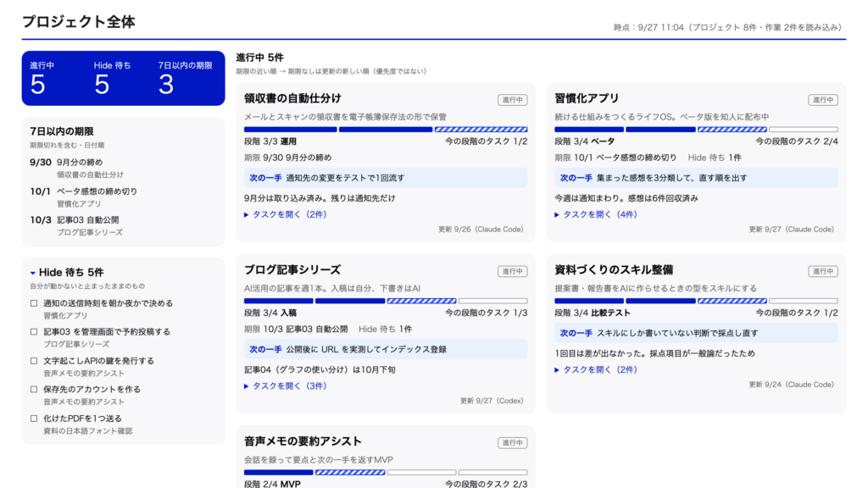Viewport: 868px width, 488px height.
Task: Click 段階 3/4 入稿 label
Action: (270, 313)
